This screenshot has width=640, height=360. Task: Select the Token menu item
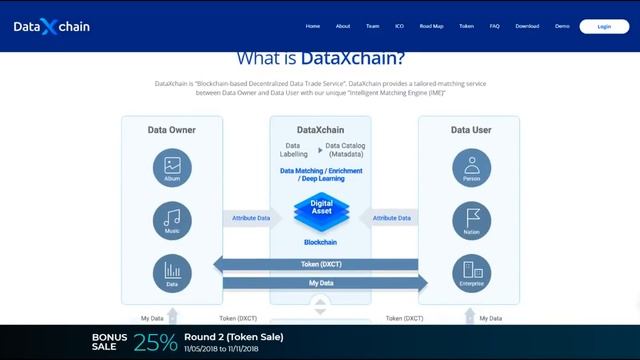(x=467, y=26)
